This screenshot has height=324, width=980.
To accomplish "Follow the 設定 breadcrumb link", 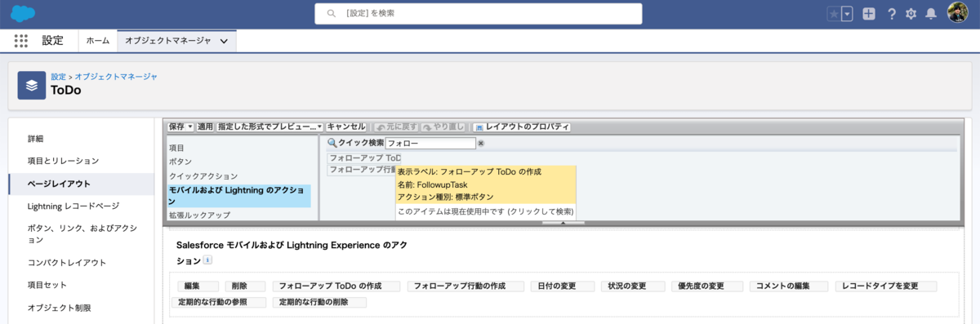I will tap(59, 76).
